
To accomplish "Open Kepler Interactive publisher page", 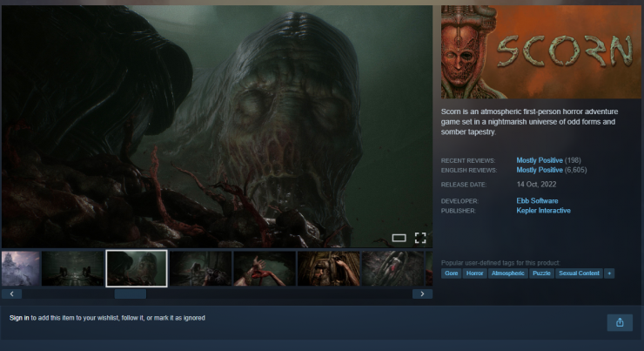I will (x=543, y=211).
